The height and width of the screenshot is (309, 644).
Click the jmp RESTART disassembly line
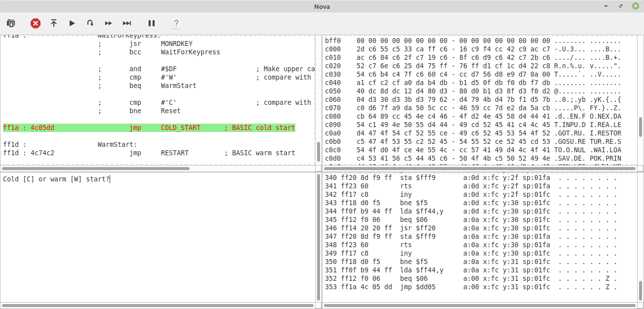click(149, 153)
